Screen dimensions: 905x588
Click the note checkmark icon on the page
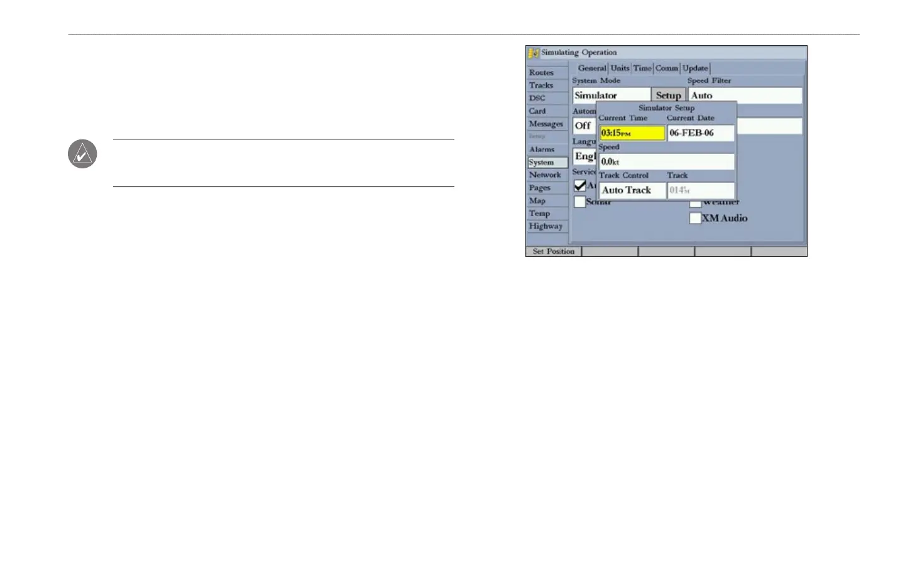pyautogui.click(x=82, y=154)
